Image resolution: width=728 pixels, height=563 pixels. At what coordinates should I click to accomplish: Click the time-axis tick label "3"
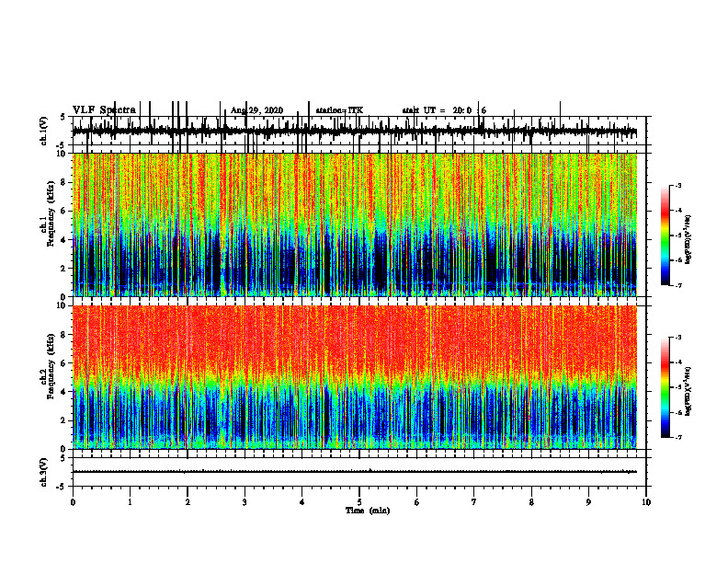click(245, 502)
